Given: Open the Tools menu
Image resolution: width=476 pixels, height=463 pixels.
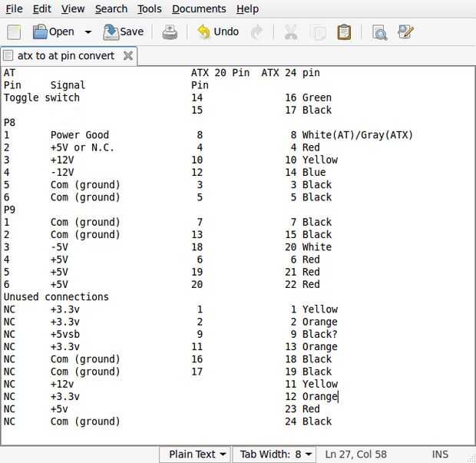Looking at the screenshot, I should click(150, 8).
